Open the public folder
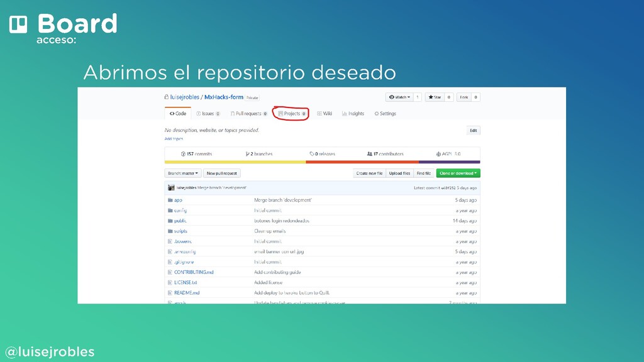This screenshot has height=362, width=644. tap(180, 221)
